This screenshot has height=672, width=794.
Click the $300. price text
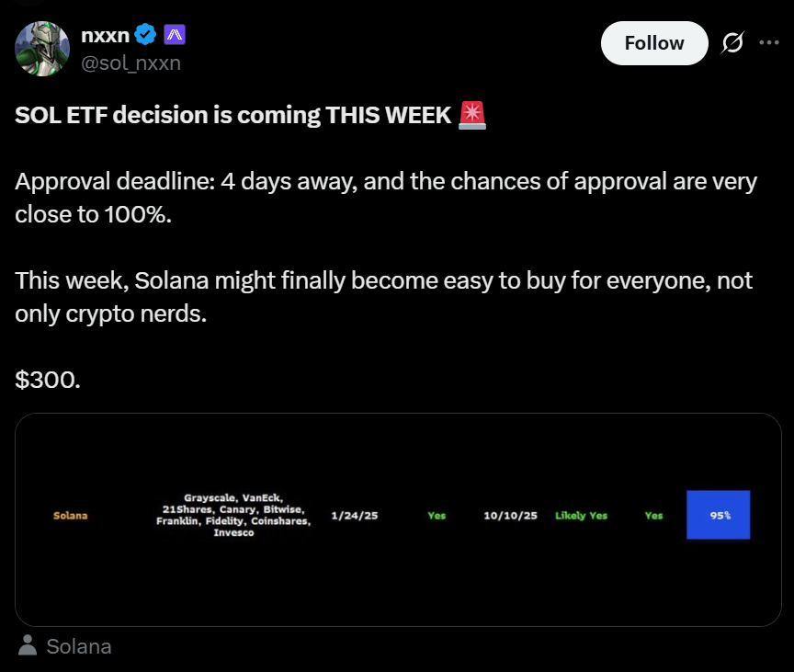[48, 379]
